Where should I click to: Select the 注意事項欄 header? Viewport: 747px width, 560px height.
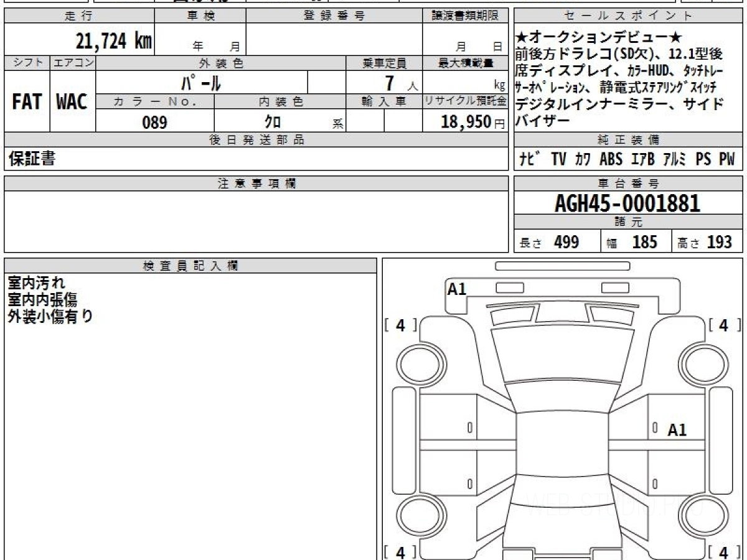(x=256, y=184)
